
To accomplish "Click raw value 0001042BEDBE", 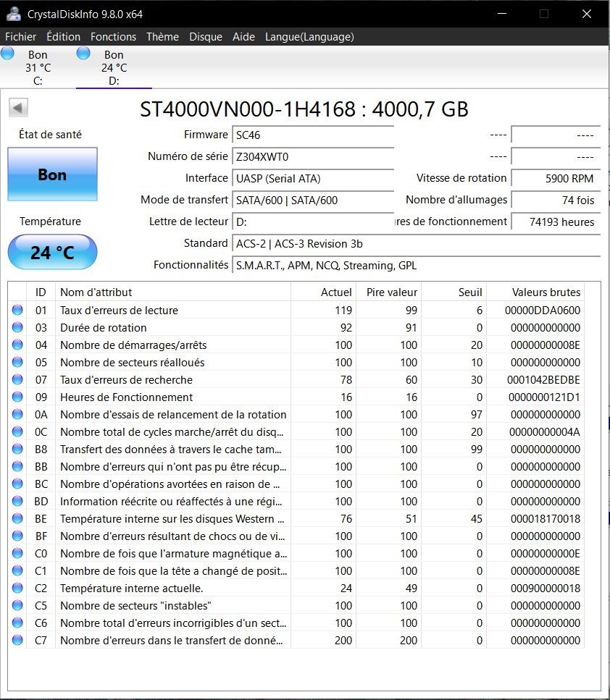I will coord(543,380).
